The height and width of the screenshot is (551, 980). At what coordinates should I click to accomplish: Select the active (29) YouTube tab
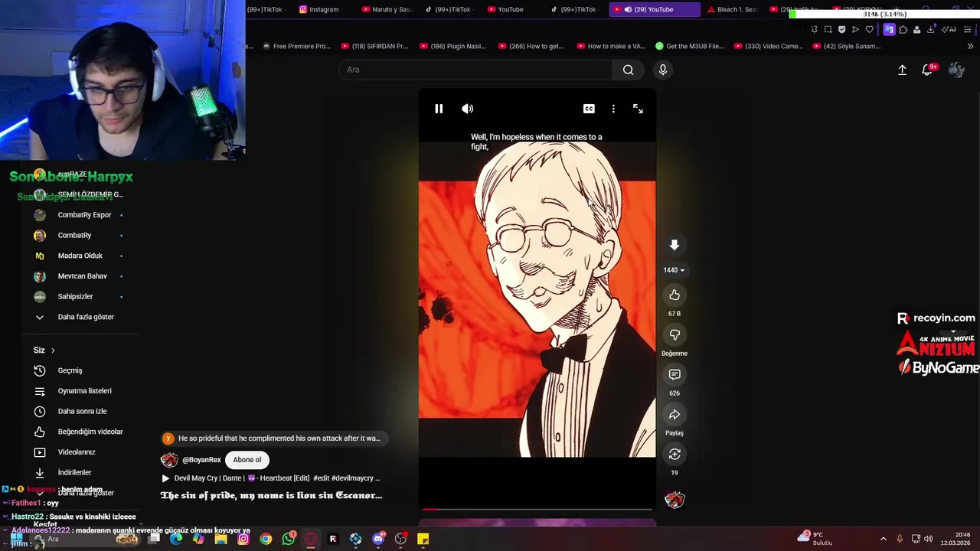coord(654,9)
